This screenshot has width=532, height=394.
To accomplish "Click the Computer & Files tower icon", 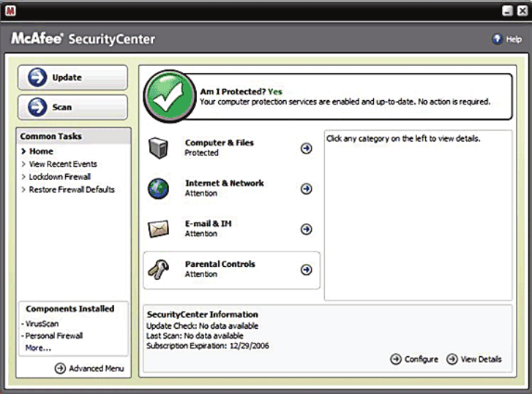I will click(160, 148).
